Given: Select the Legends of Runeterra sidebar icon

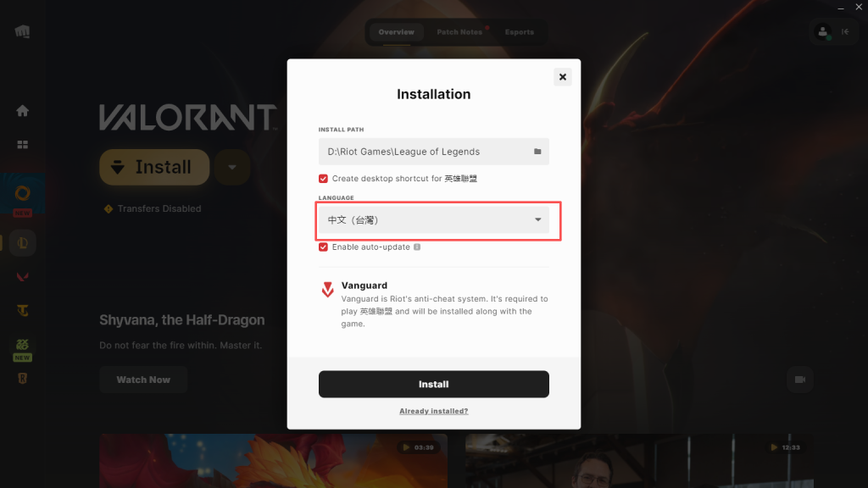Looking at the screenshot, I should coord(22,379).
